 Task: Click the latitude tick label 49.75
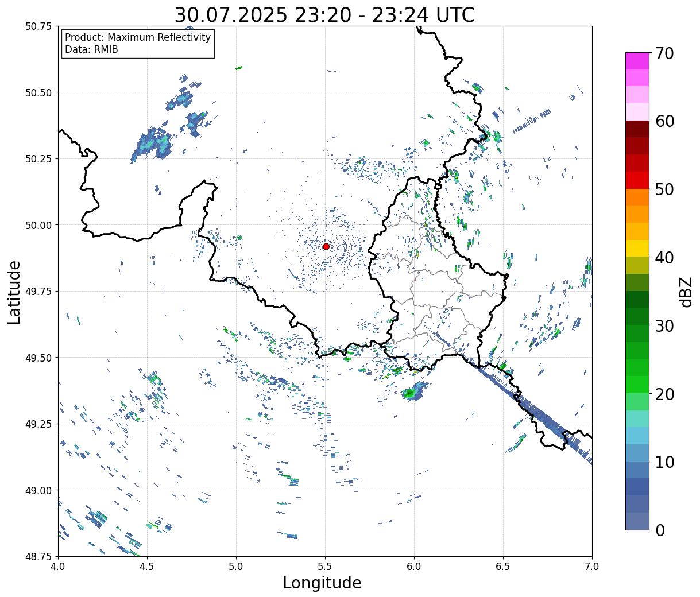pos(38,292)
